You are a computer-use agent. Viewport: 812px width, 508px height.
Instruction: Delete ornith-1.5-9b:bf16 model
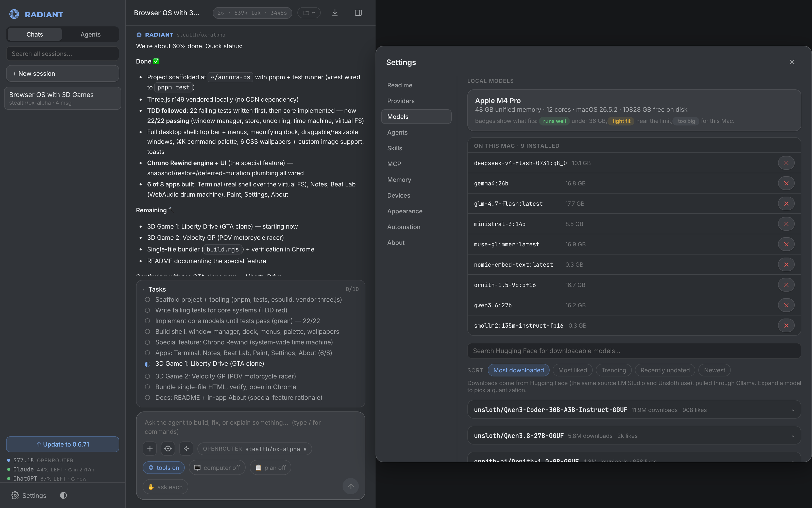coord(786,285)
